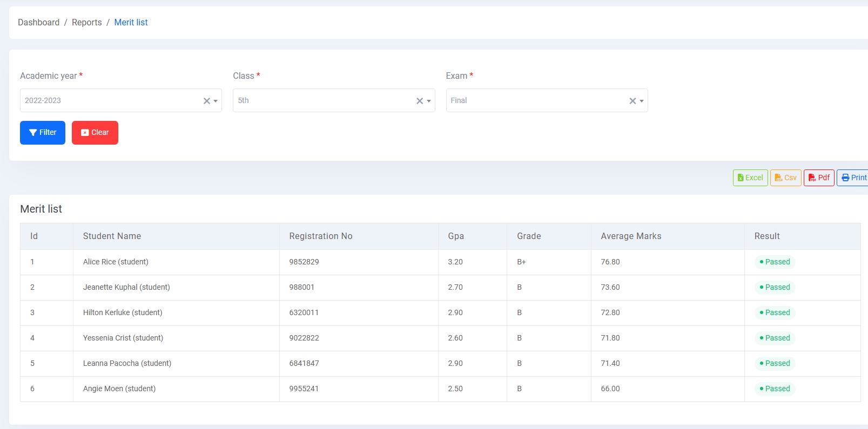Go to Dashboard breadcrumb
Image resolution: width=868 pixels, height=429 pixels.
(38, 22)
